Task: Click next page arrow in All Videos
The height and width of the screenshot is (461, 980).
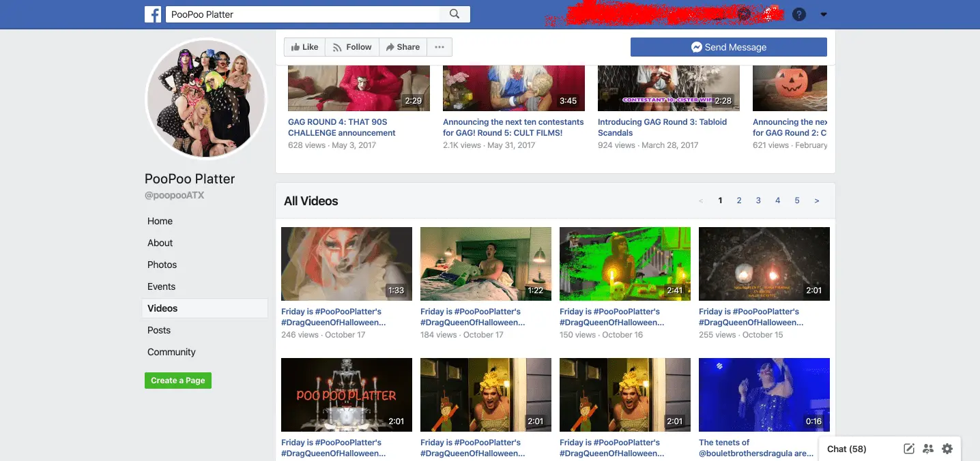Action: tap(816, 200)
